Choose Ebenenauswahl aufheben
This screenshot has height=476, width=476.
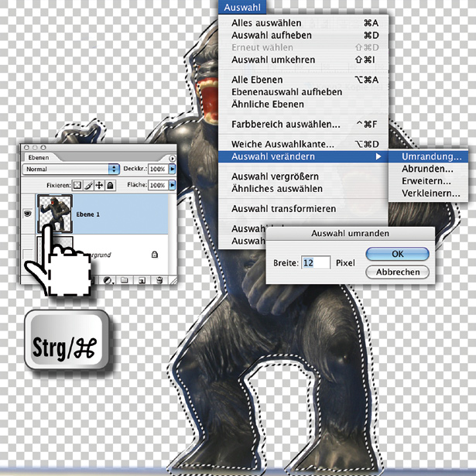coord(303,91)
